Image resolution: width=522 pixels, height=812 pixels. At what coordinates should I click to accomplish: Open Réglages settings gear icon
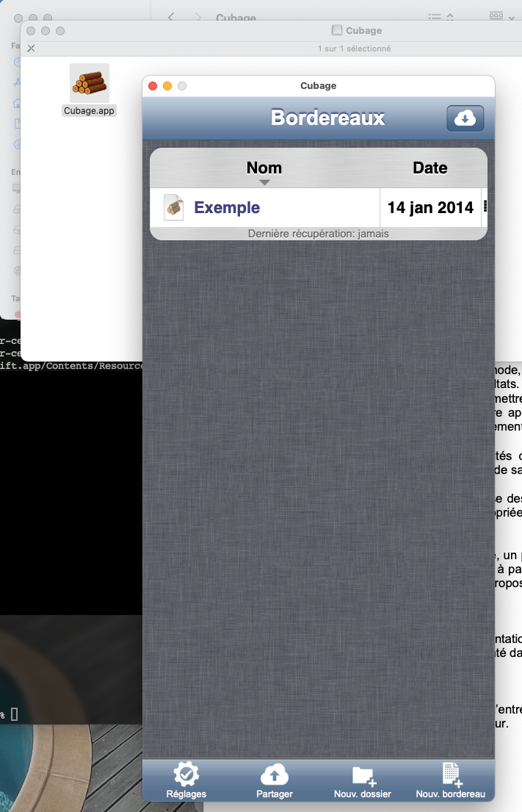186,775
